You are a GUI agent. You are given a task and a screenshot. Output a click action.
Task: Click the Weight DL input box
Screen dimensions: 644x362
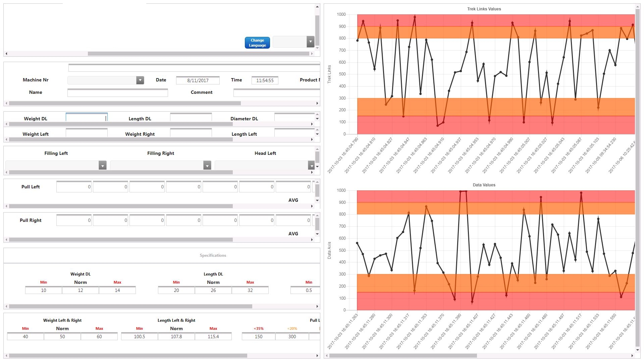[87, 117]
